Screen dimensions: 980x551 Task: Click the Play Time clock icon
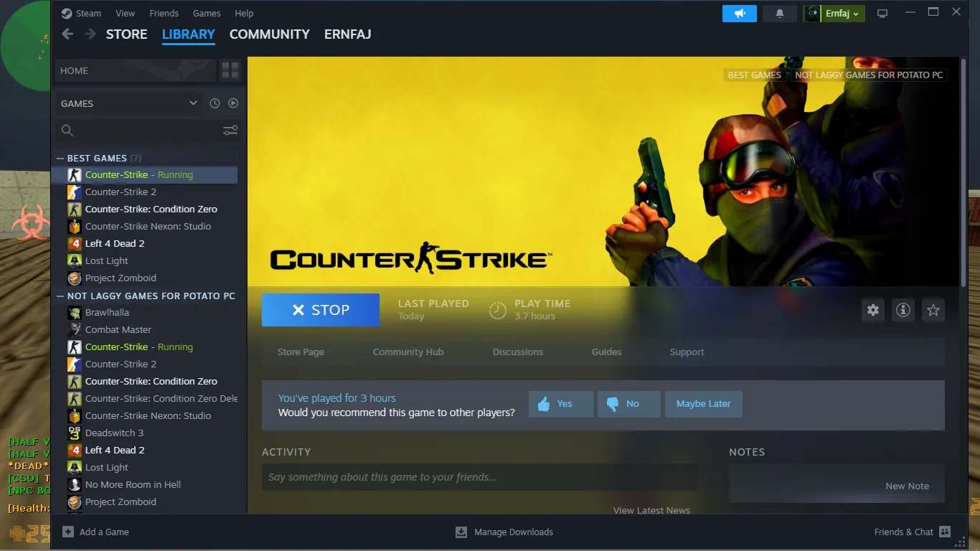pos(497,310)
